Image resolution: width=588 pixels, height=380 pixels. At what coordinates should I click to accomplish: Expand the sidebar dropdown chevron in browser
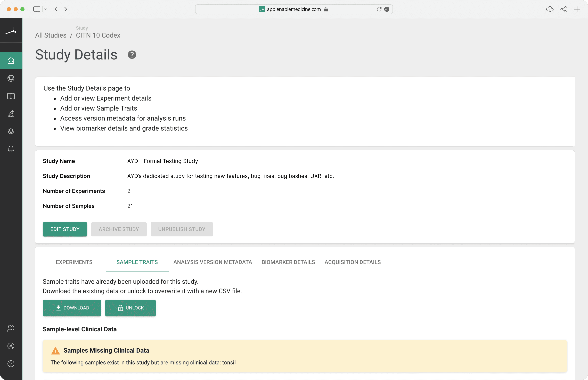[46, 9]
